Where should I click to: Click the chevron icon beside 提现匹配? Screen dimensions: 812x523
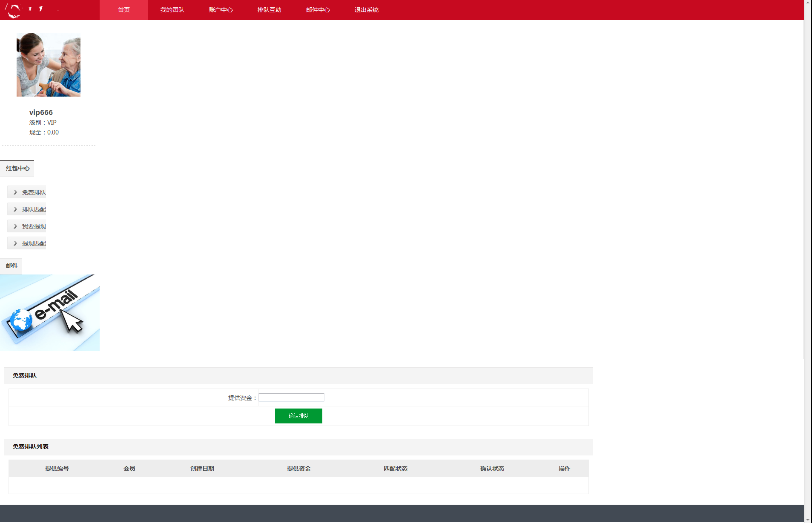tap(15, 243)
